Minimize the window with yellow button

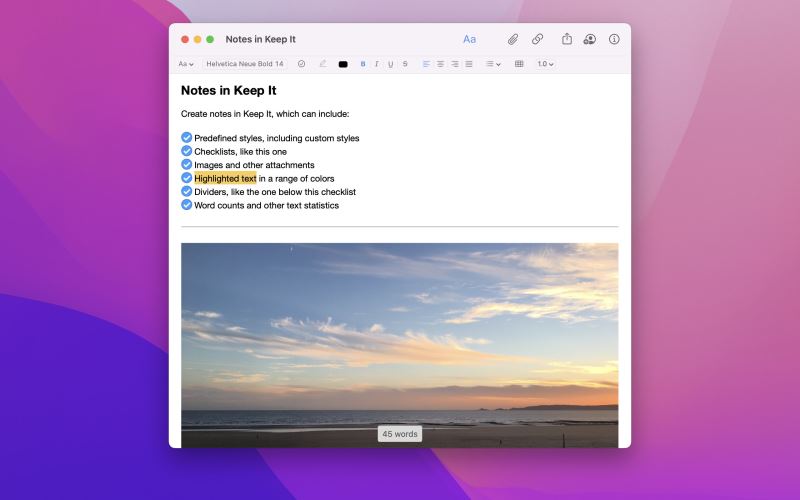point(197,39)
